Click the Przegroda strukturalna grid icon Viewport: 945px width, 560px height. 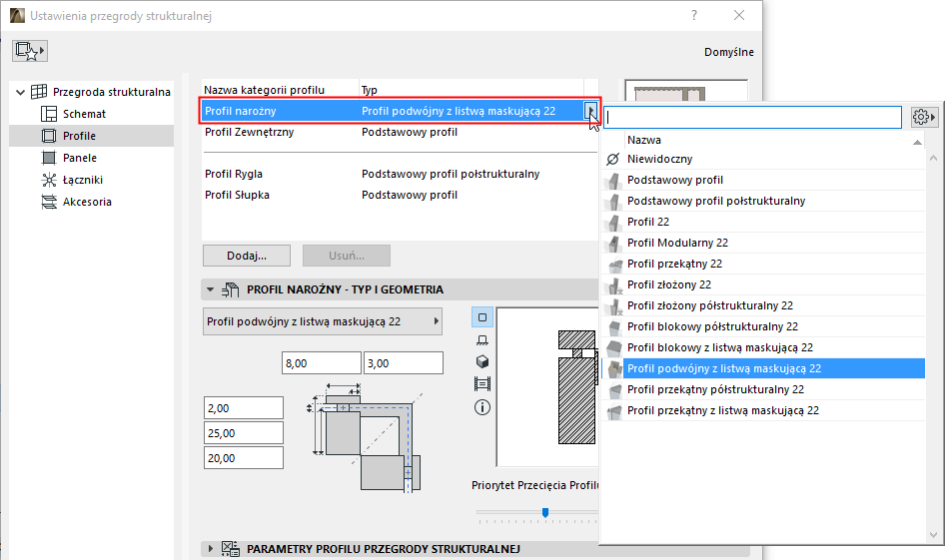pyautogui.click(x=39, y=92)
